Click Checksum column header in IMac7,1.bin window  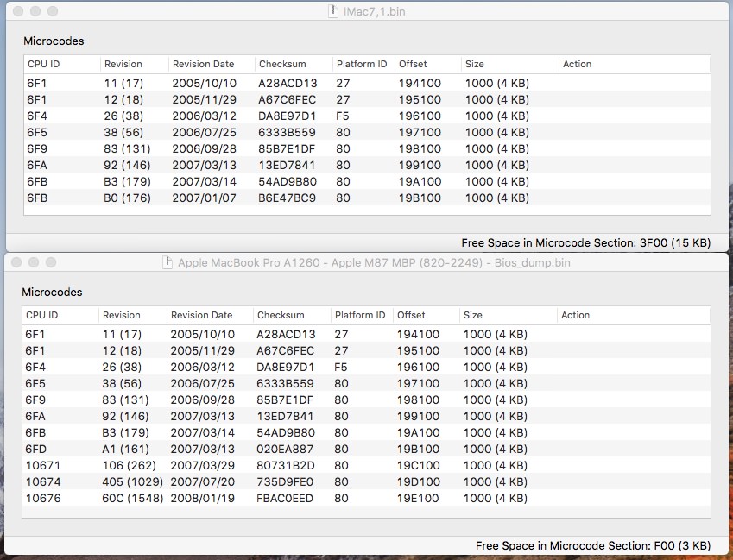pos(294,64)
